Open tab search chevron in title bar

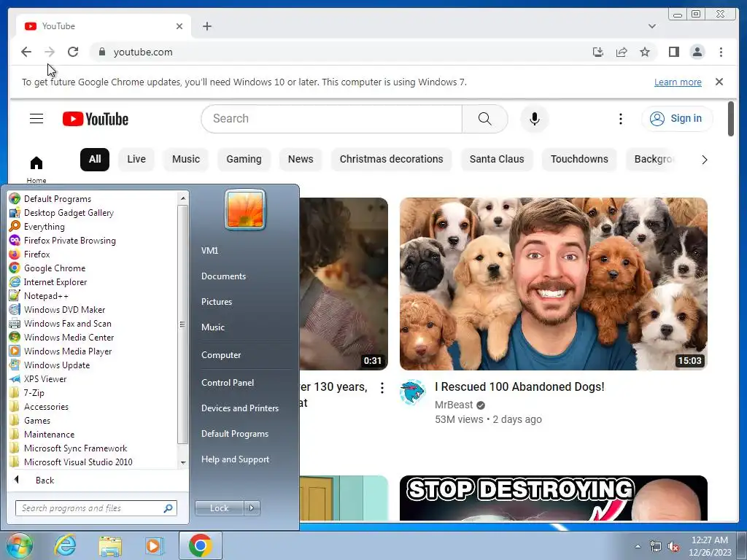pos(651,26)
